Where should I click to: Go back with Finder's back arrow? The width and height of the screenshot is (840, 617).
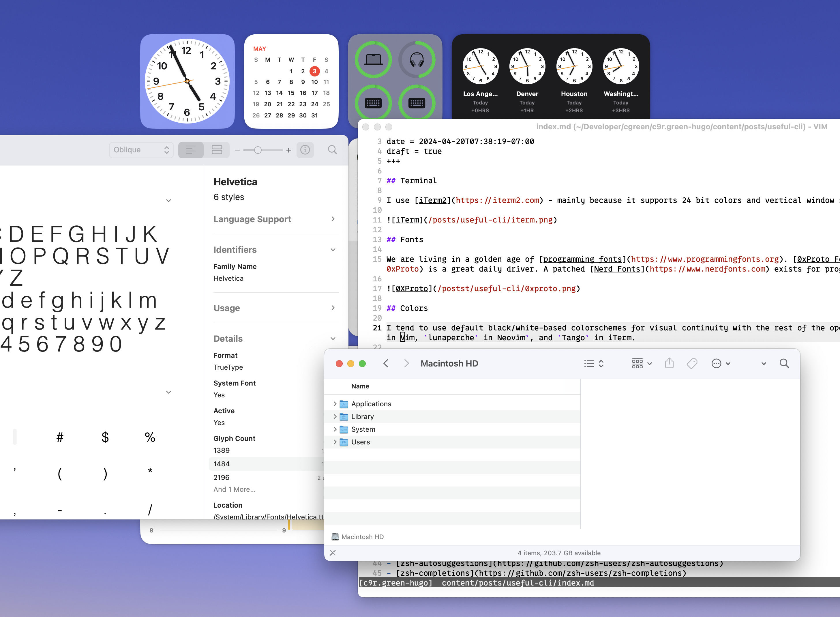[x=386, y=363]
